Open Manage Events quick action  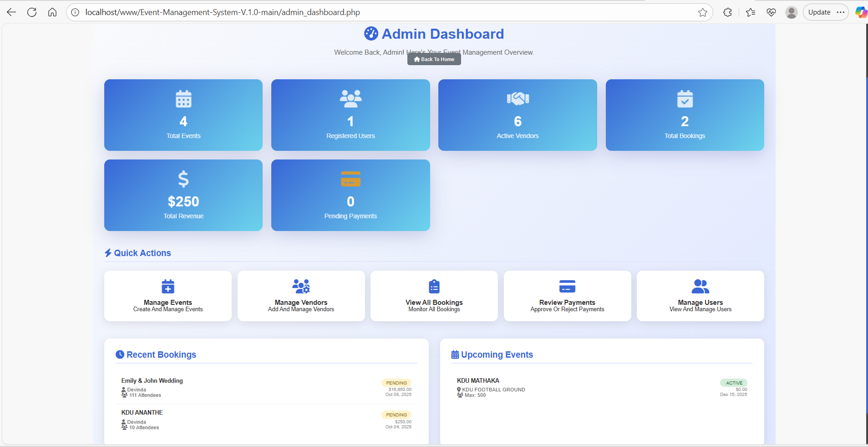click(x=168, y=296)
